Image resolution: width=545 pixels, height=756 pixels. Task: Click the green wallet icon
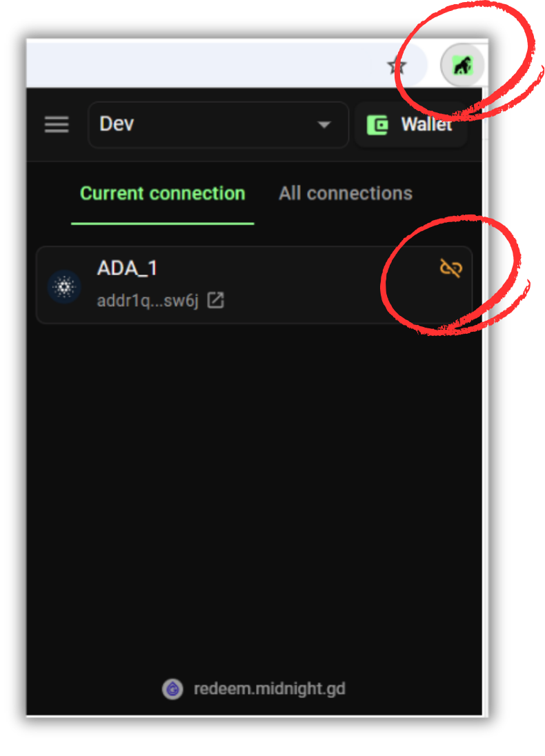[x=377, y=125]
